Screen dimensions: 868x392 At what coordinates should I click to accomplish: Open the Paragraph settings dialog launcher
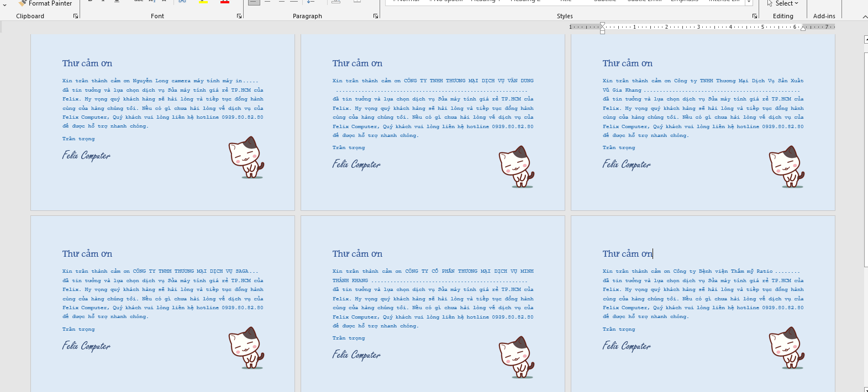376,17
